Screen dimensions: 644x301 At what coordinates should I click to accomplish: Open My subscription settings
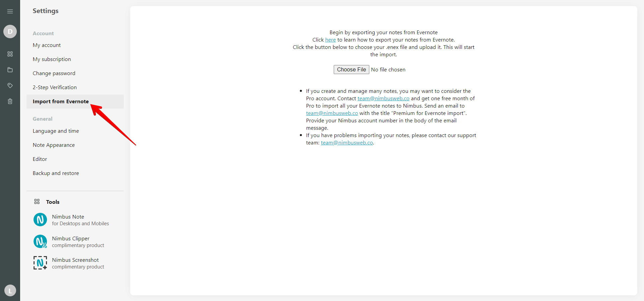tap(75, 59)
